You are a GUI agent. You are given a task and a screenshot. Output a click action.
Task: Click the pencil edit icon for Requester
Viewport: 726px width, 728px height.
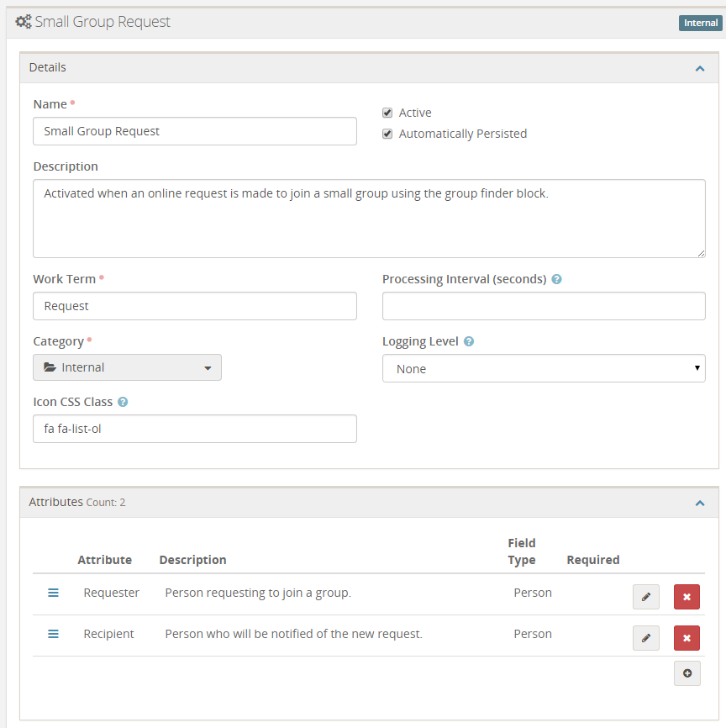point(645,597)
